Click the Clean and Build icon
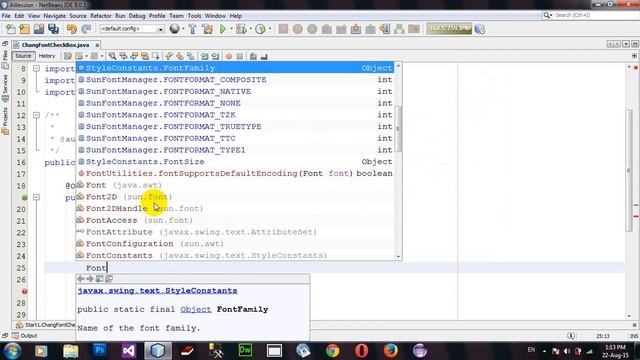This screenshot has width=640, height=360. (x=207, y=29)
